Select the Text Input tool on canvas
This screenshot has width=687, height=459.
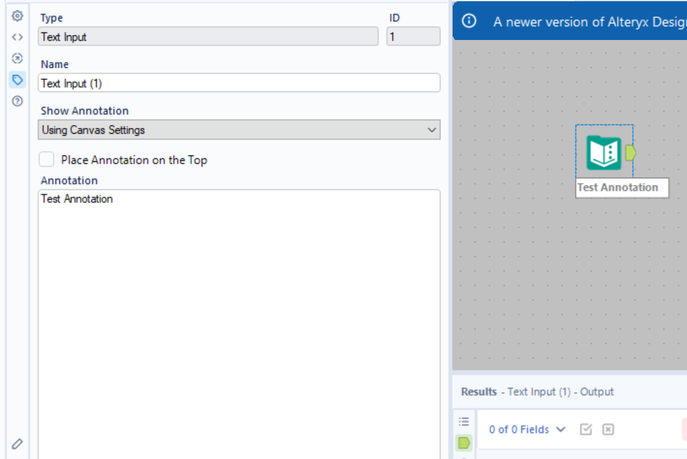604,152
